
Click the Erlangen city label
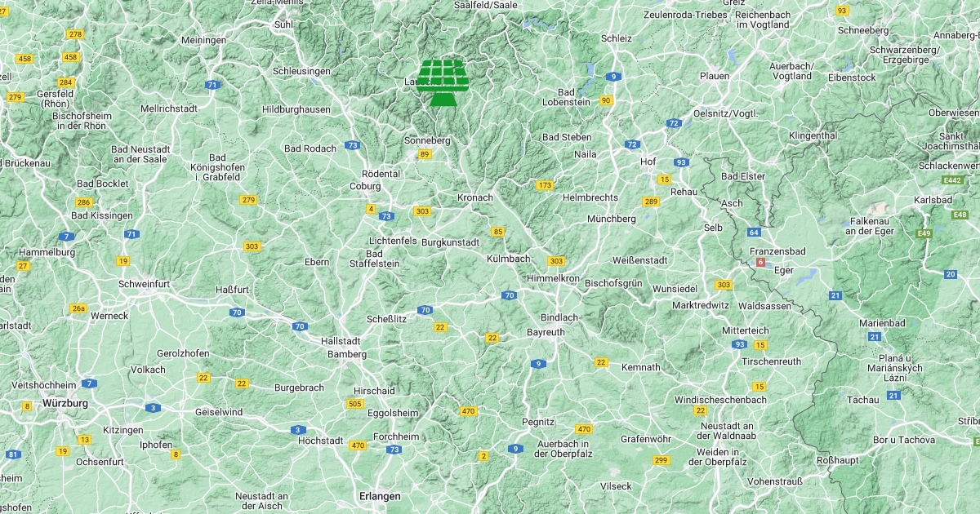(380, 496)
